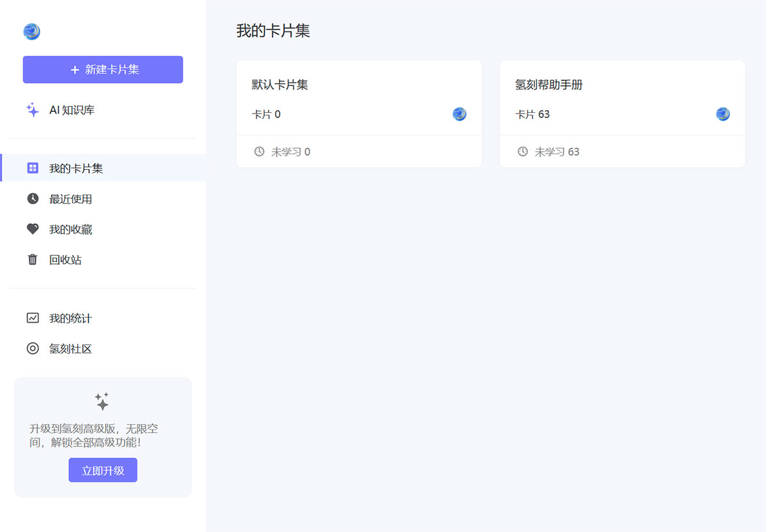
Task: Click the sparkle icon in the upgrade panel
Action: pos(103,401)
